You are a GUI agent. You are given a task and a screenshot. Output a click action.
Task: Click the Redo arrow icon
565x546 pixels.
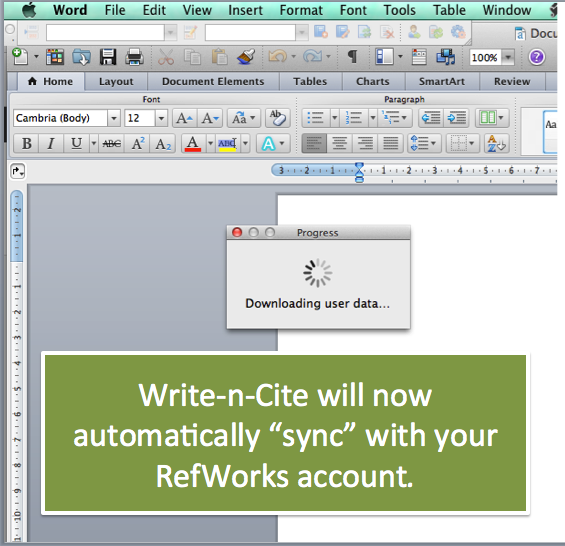(x=312, y=57)
